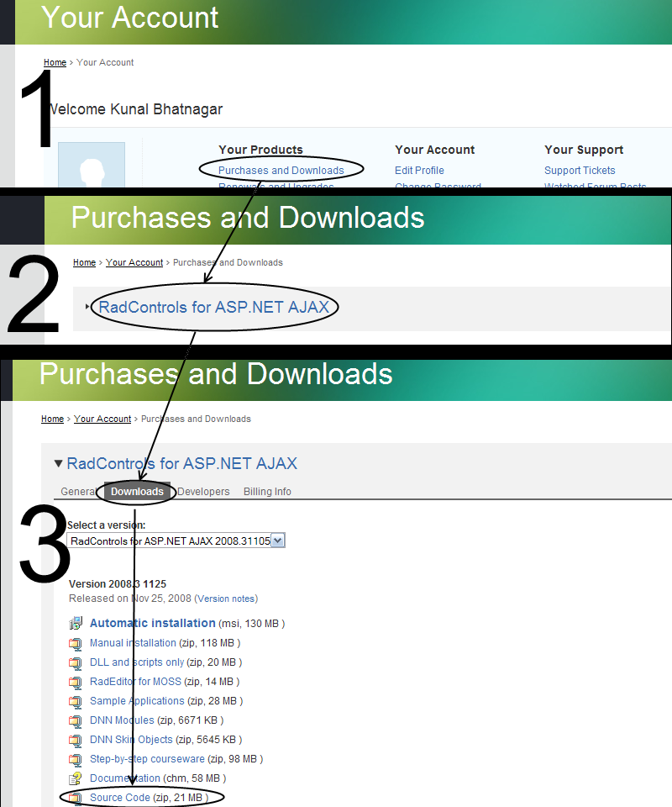
Task: Click Home in the Your Account welcome page breadcrumb
Action: pos(55,62)
